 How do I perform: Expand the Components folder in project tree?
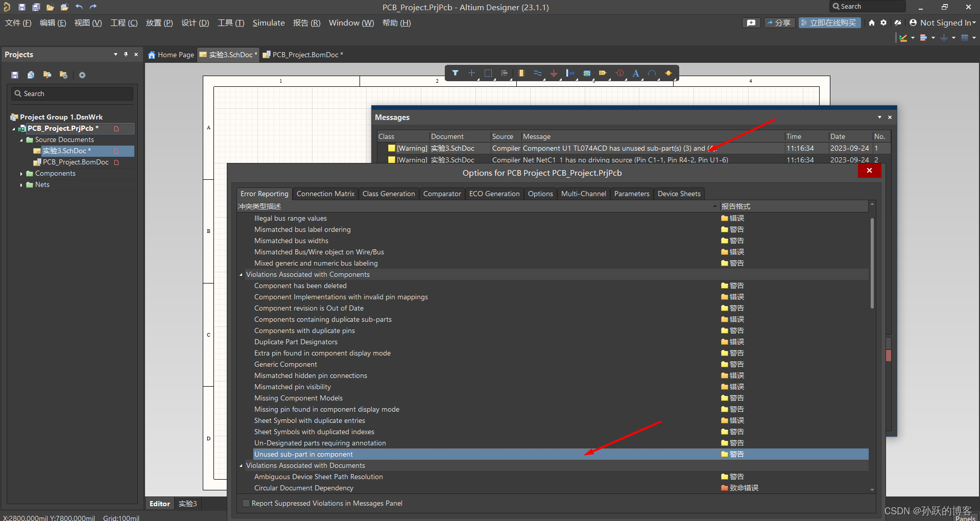tap(21, 174)
